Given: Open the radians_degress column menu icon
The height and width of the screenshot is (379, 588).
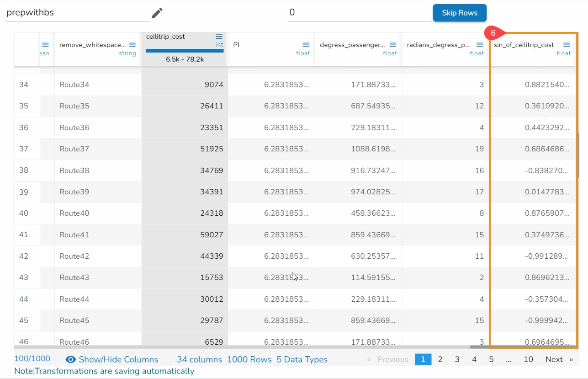Looking at the screenshot, I should click(479, 45).
